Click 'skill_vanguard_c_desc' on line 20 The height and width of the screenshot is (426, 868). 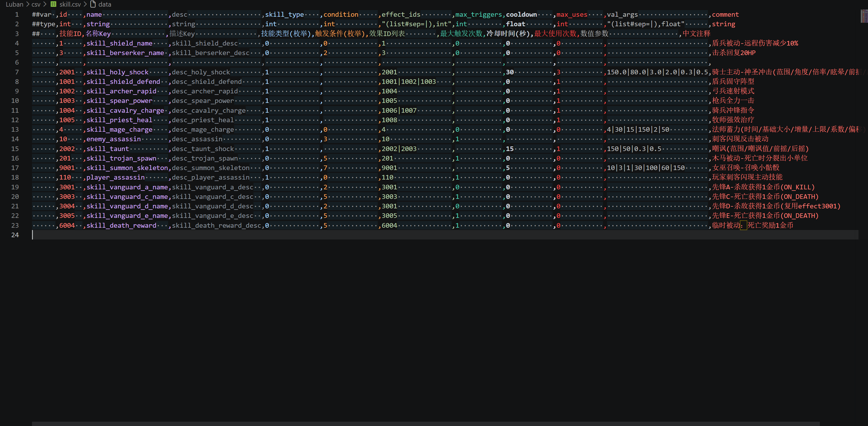coord(213,197)
